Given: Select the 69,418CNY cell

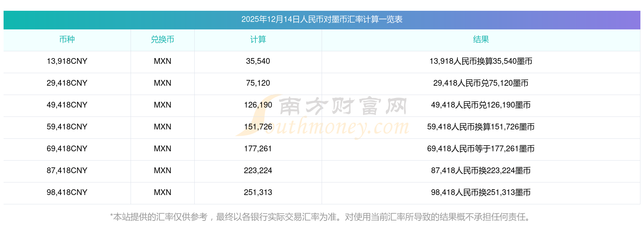Looking at the screenshot, I should pos(67,149).
